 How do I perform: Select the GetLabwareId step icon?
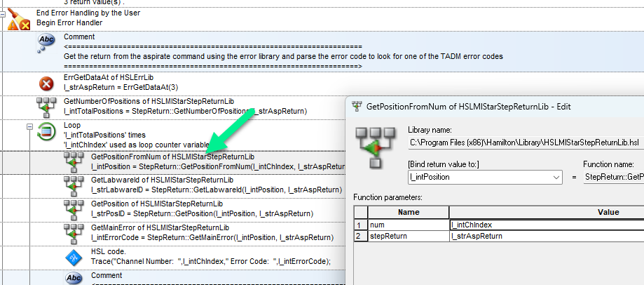(x=74, y=185)
